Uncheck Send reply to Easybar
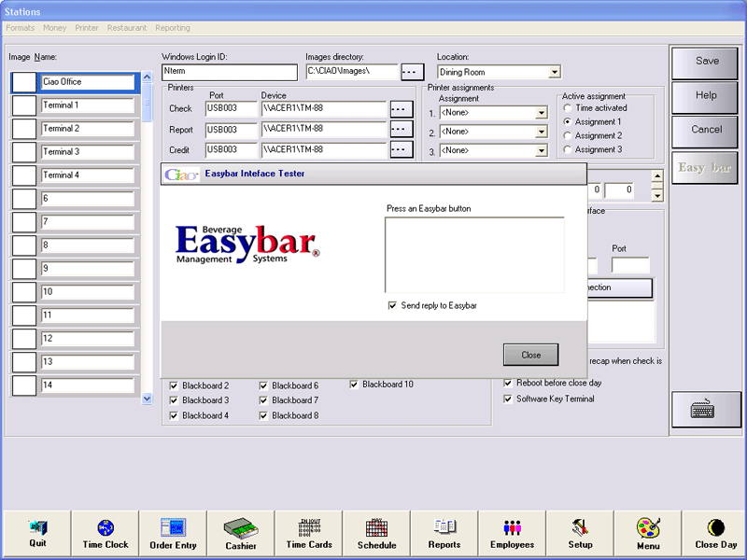 click(x=392, y=306)
